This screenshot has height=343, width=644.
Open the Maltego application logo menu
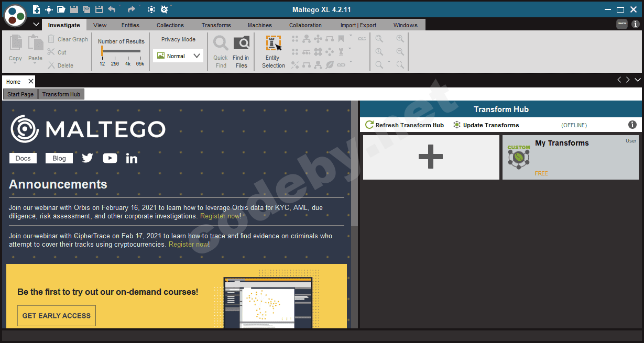tap(15, 15)
